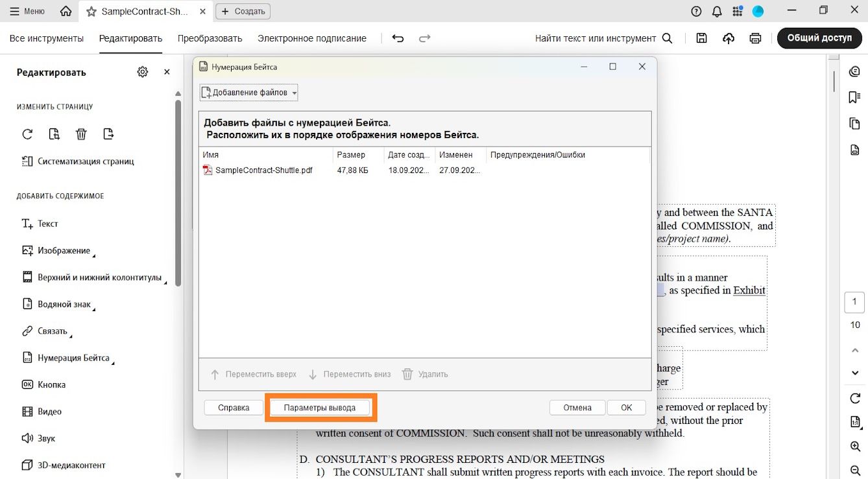Image resolution: width=868 pixels, height=479 pixels.
Task: Upload the file to cloud storage
Action: click(x=729, y=38)
